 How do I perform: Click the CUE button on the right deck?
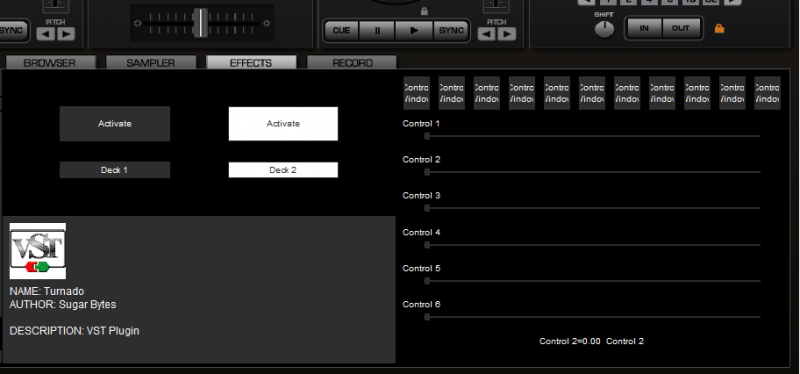click(x=341, y=31)
